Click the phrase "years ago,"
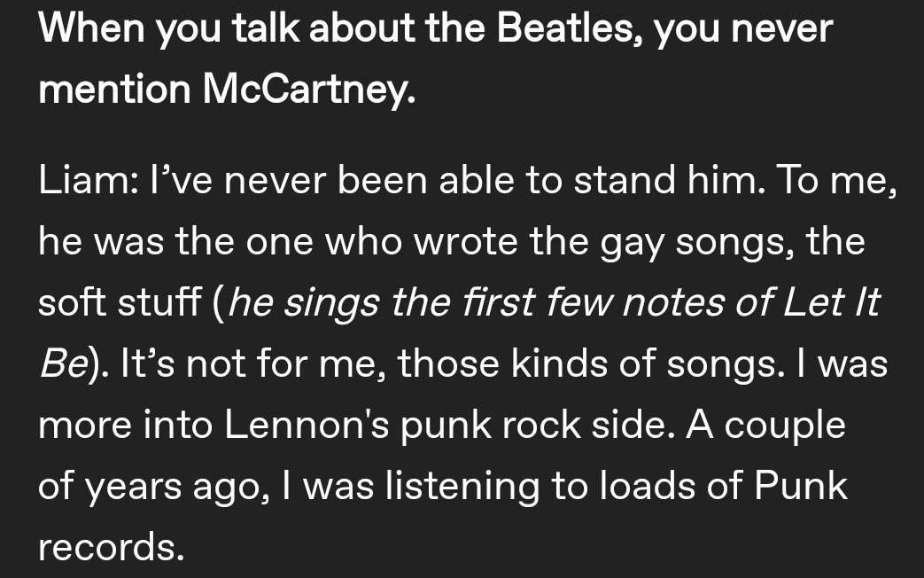This screenshot has height=578, width=924. click(177, 488)
